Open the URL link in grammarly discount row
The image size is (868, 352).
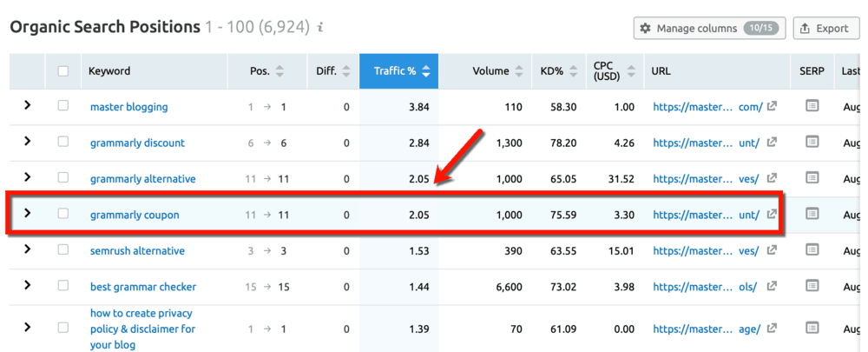coord(708,143)
